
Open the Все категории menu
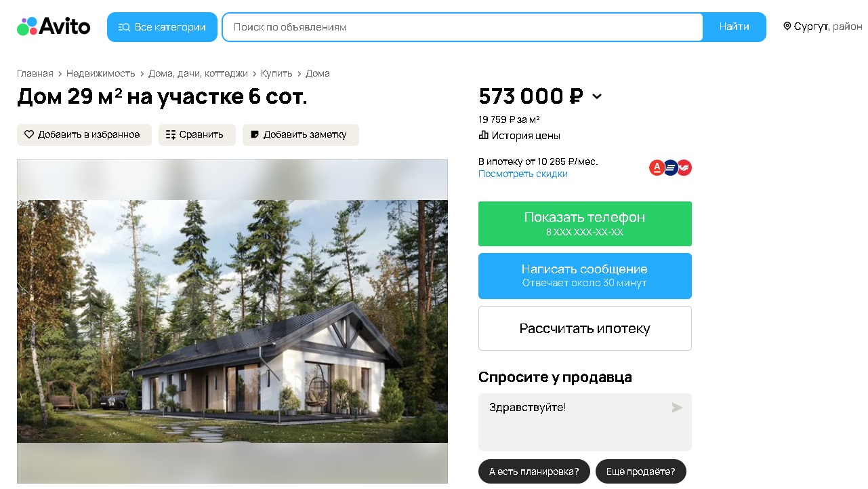pyautogui.click(x=162, y=27)
